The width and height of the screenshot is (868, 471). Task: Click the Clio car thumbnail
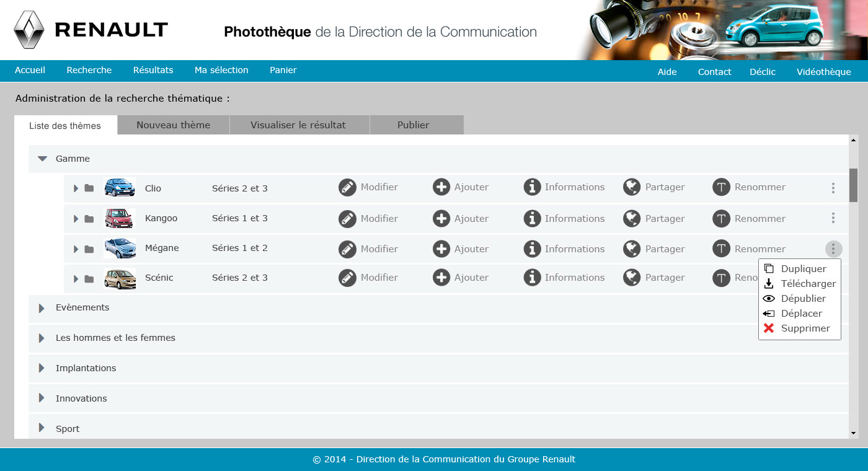120,187
